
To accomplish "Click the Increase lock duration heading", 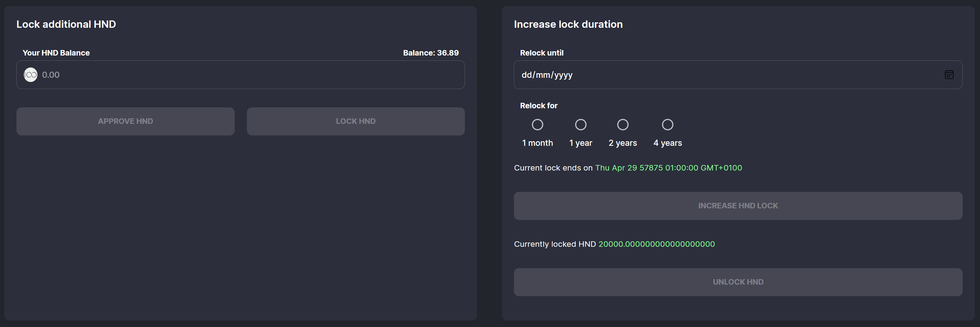I will pyautogui.click(x=568, y=24).
